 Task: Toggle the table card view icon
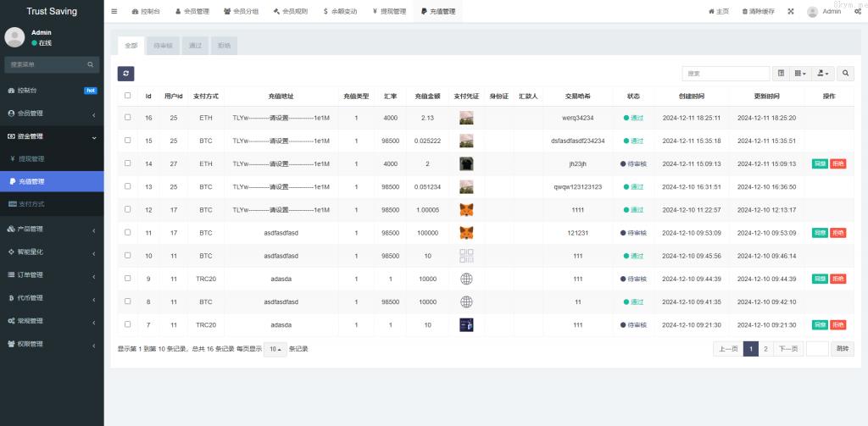tap(781, 74)
